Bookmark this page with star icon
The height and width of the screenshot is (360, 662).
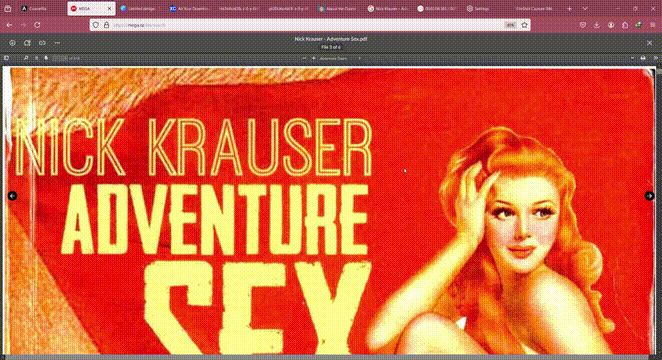point(524,25)
